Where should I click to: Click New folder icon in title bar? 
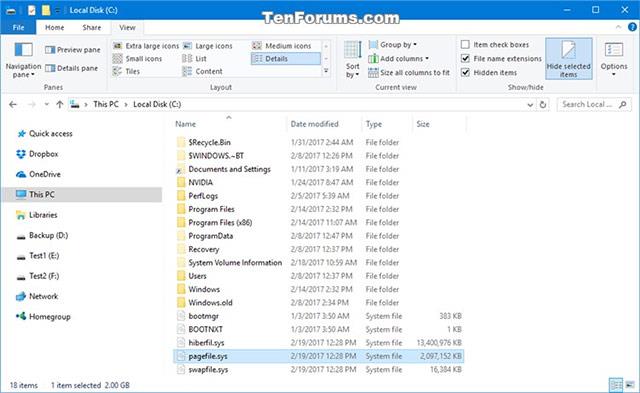[x=46, y=10]
